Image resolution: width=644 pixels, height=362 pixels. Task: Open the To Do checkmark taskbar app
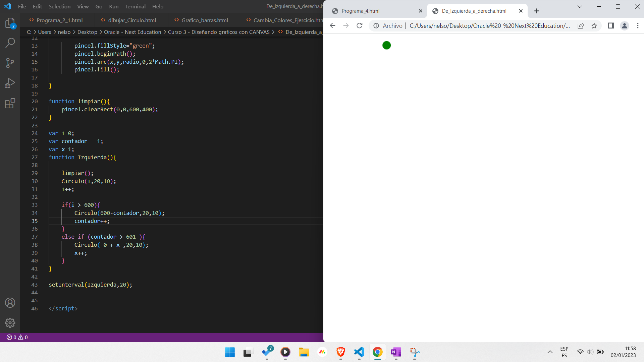(267, 352)
